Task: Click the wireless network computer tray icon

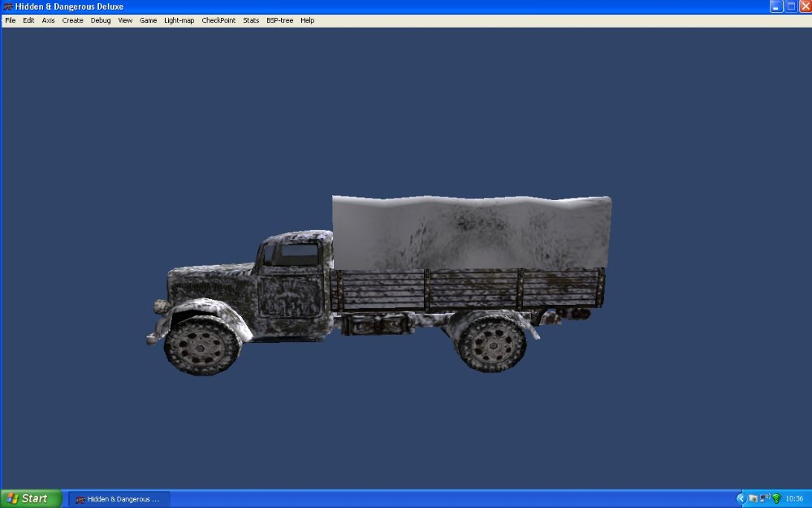Action: [x=765, y=498]
